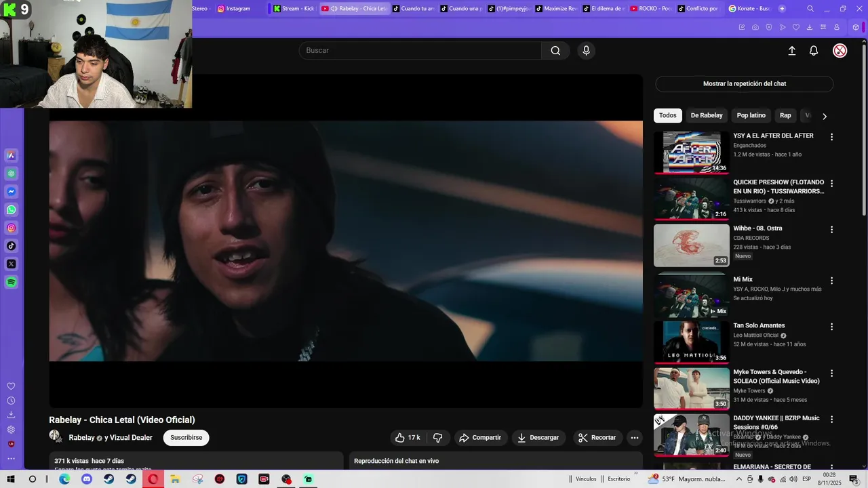
Task: Open options for Mi Mix playlist
Action: (831, 281)
